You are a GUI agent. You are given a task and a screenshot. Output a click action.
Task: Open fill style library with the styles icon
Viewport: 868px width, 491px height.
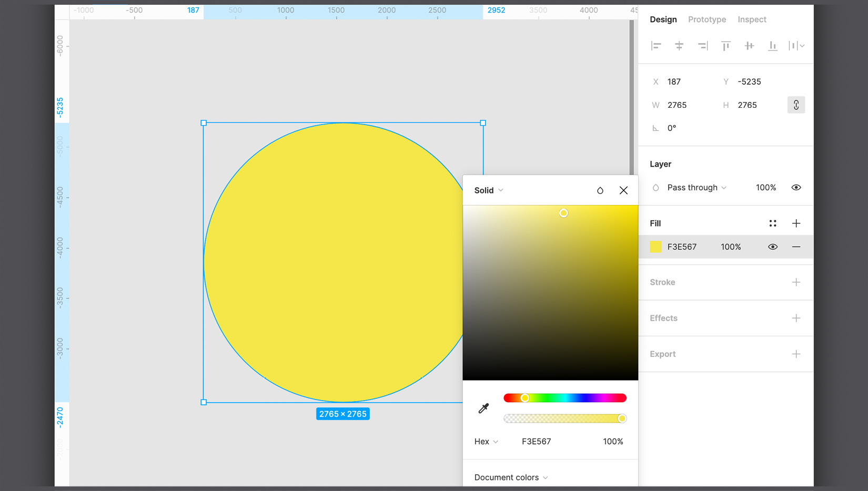(x=772, y=223)
